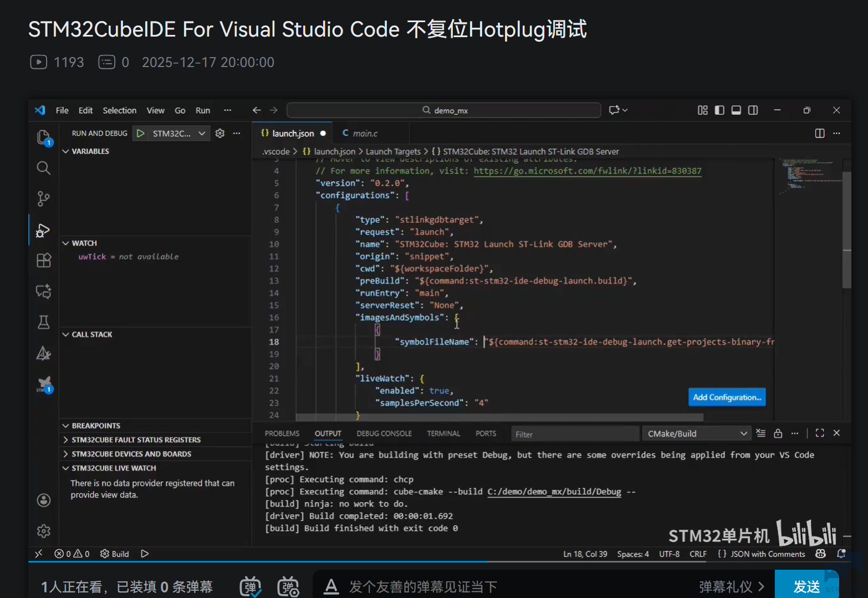Open the go.microsoft.com fwlink URL
The width and height of the screenshot is (868, 598).
588,171
